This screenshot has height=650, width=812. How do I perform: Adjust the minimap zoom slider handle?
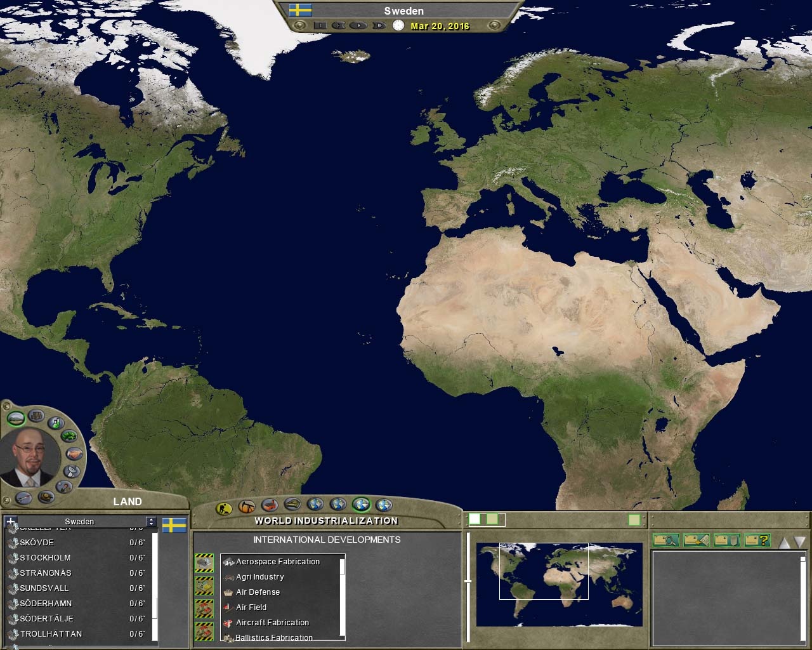click(x=468, y=581)
